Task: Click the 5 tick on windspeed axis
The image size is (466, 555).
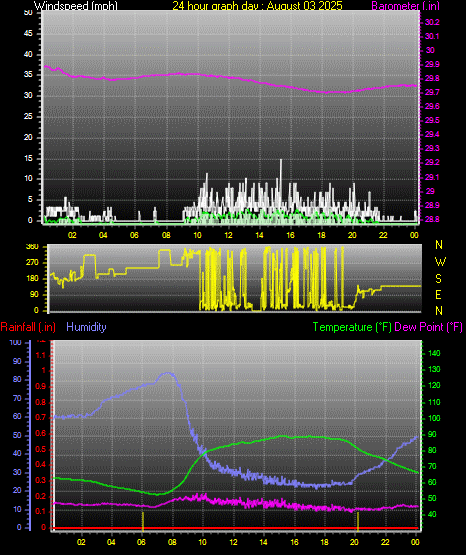Action: [x=30, y=199]
